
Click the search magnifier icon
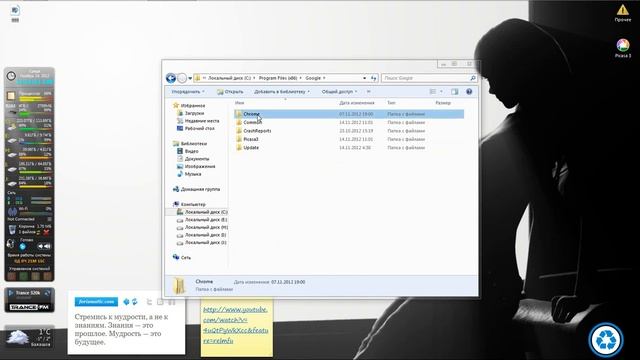click(x=473, y=78)
